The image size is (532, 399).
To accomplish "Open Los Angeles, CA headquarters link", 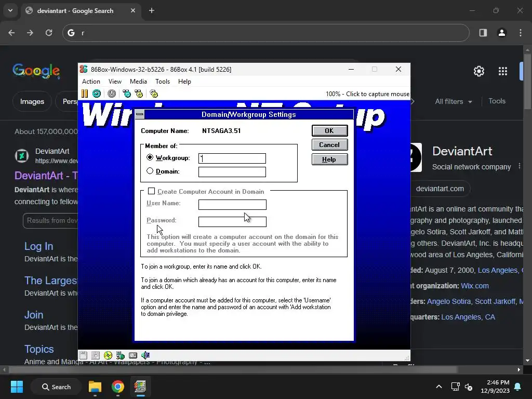I will coord(468,317).
